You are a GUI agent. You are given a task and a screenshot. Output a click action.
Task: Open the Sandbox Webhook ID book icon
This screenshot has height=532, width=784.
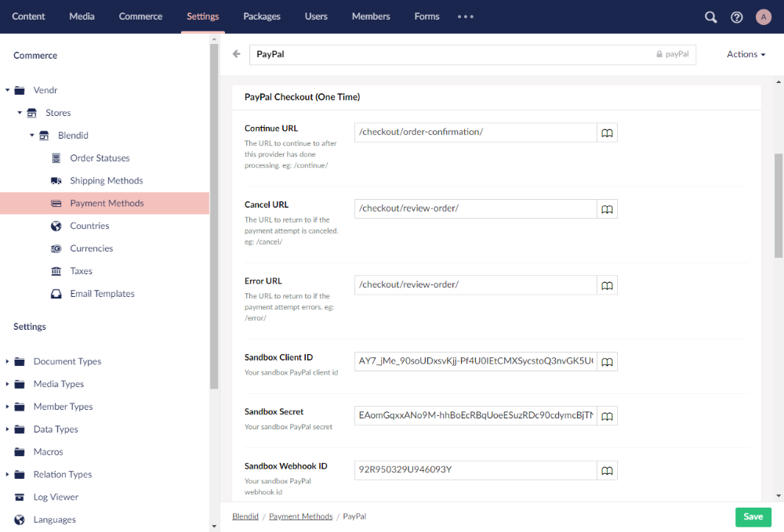pos(607,470)
